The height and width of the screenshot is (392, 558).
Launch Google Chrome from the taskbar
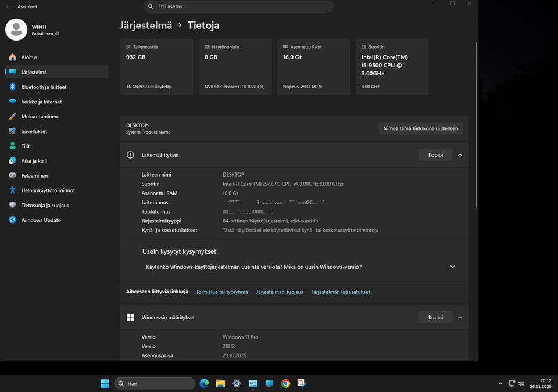click(x=285, y=383)
